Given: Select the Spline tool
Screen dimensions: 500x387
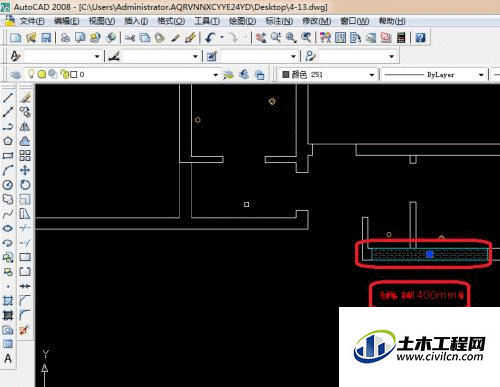Looking at the screenshot, I should coord(8,214).
